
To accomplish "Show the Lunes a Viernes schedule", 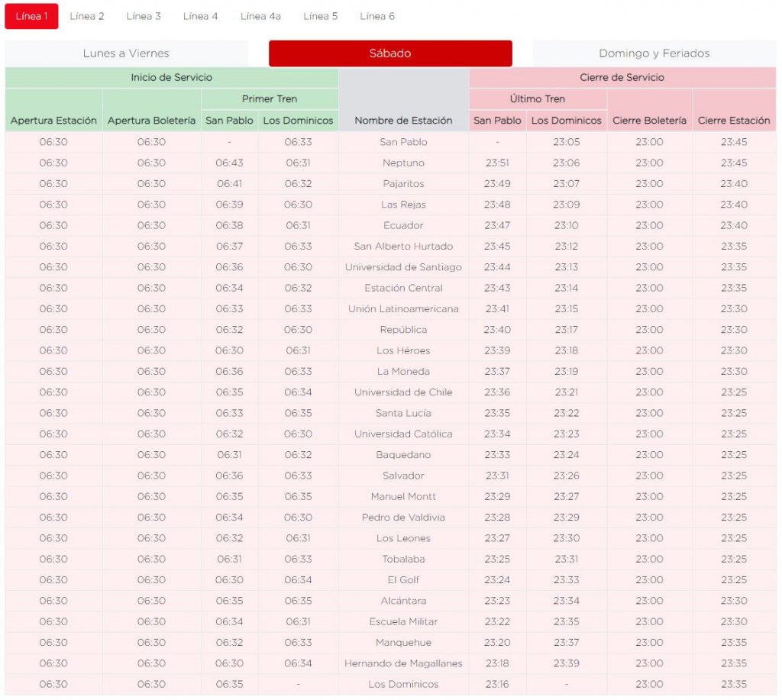I will tap(126, 53).
